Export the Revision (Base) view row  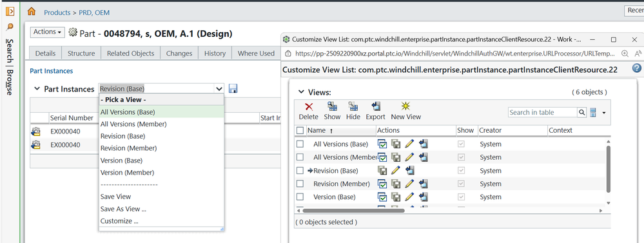(x=409, y=170)
